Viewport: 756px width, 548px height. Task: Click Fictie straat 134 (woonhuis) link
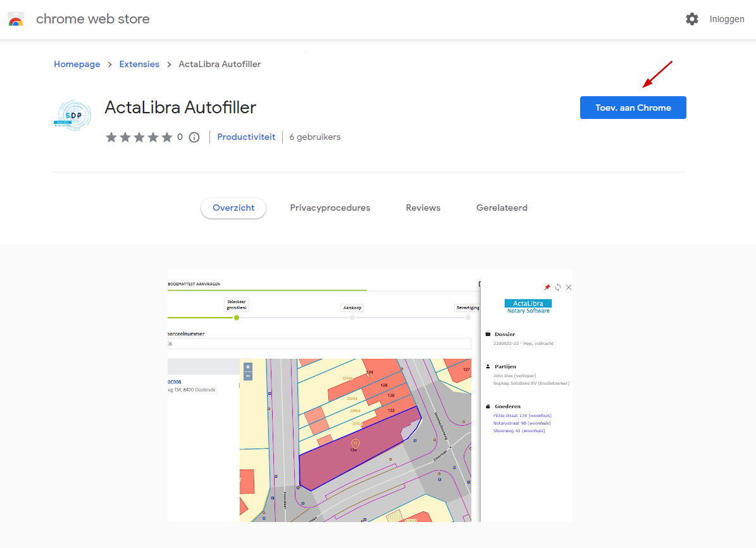(x=522, y=415)
